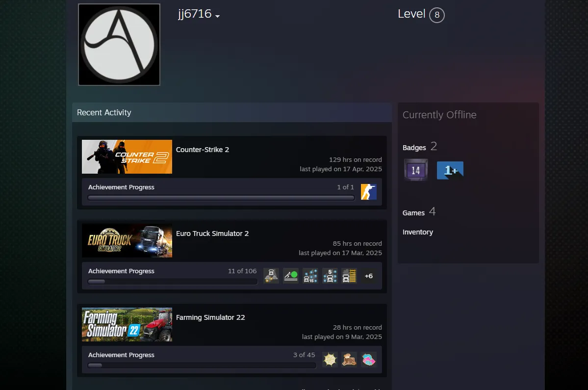This screenshot has width=588, height=390.
Task: Click 'last played on 17 Apr, 2025'
Action: point(341,169)
